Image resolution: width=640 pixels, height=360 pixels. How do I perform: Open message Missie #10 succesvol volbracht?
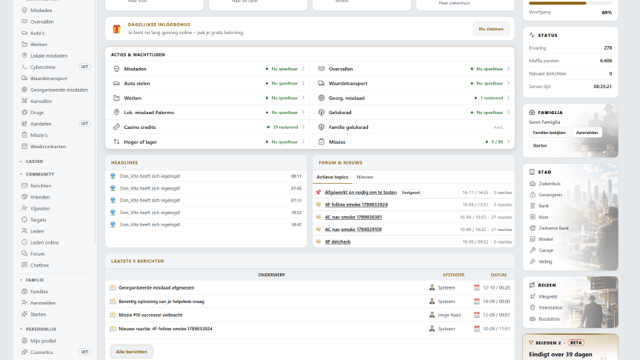point(150,315)
